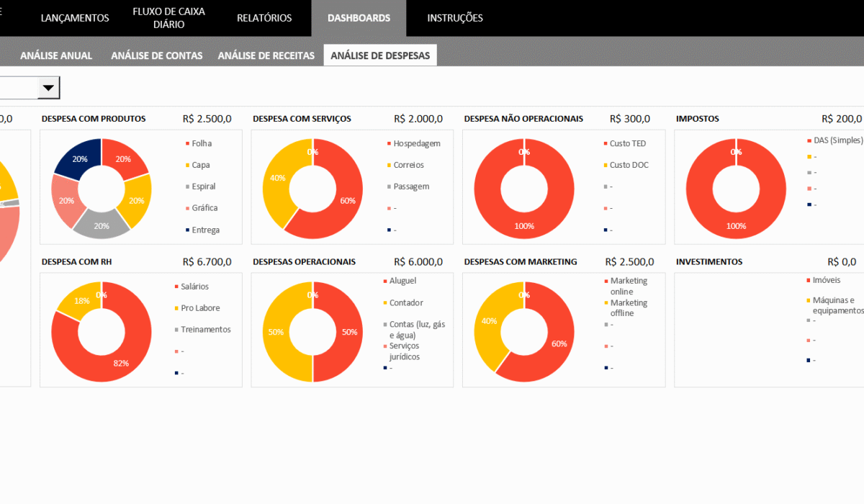
Task: Switch to the Lançamentos tab
Action: (75, 18)
